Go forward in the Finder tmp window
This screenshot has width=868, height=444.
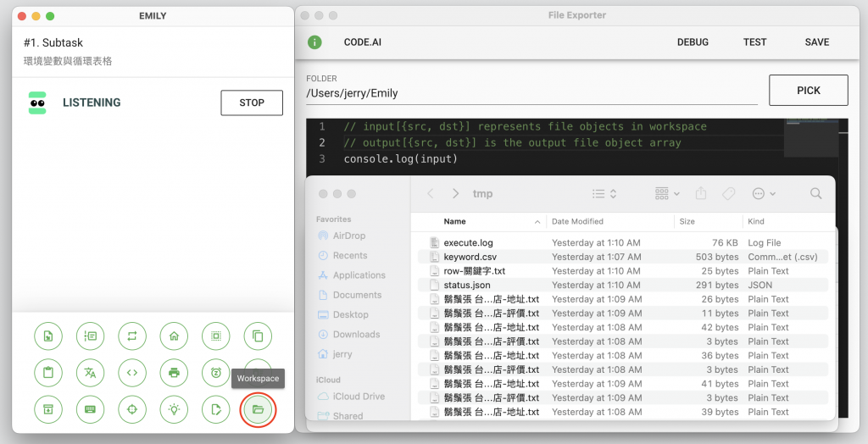(455, 193)
